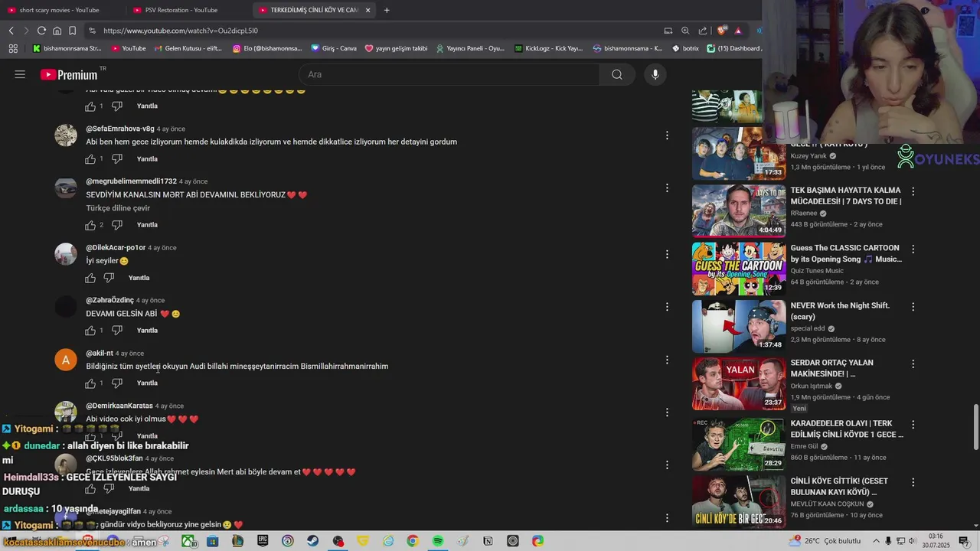The image size is (980, 551).
Task: Reply to @ZahraÖzdinç comment with Yanıtla
Action: (147, 331)
